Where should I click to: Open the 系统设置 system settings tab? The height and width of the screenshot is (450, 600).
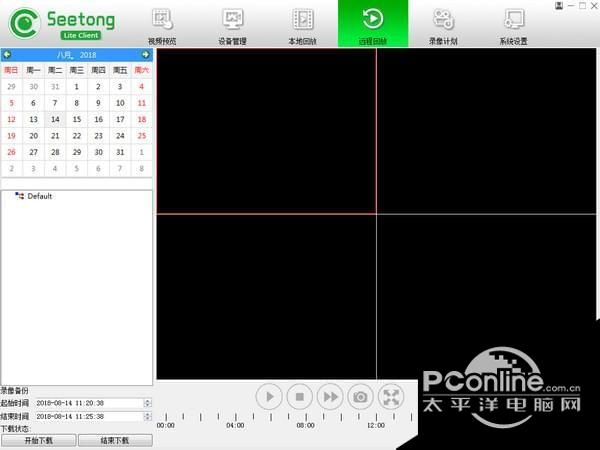[x=513, y=24]
